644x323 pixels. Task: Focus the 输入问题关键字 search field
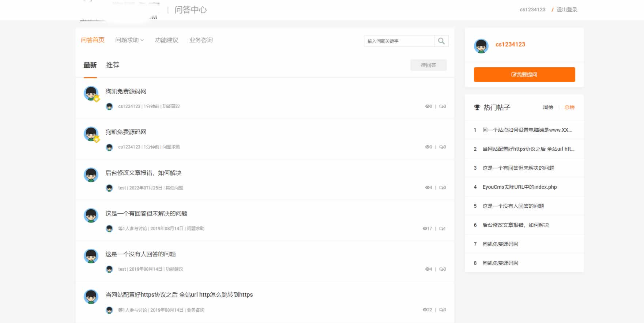(399, 41)
